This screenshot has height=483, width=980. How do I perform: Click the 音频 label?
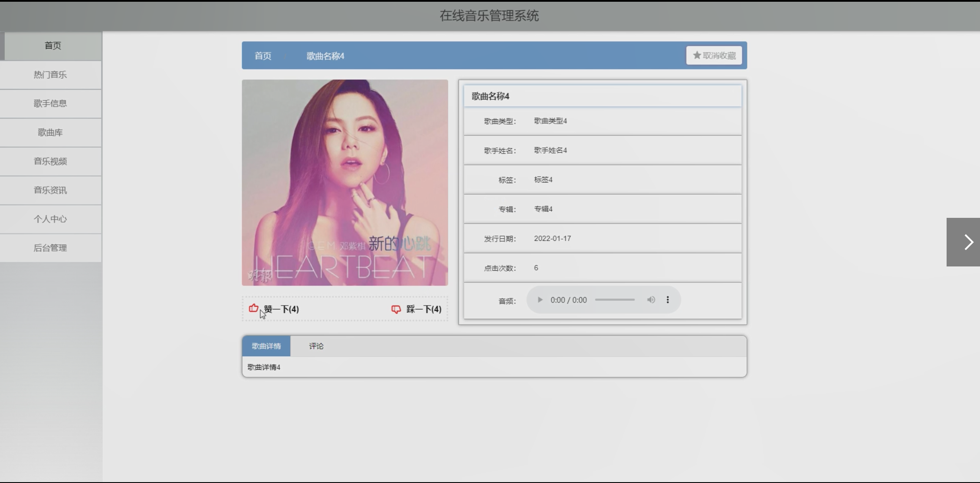tap(507, 301)
